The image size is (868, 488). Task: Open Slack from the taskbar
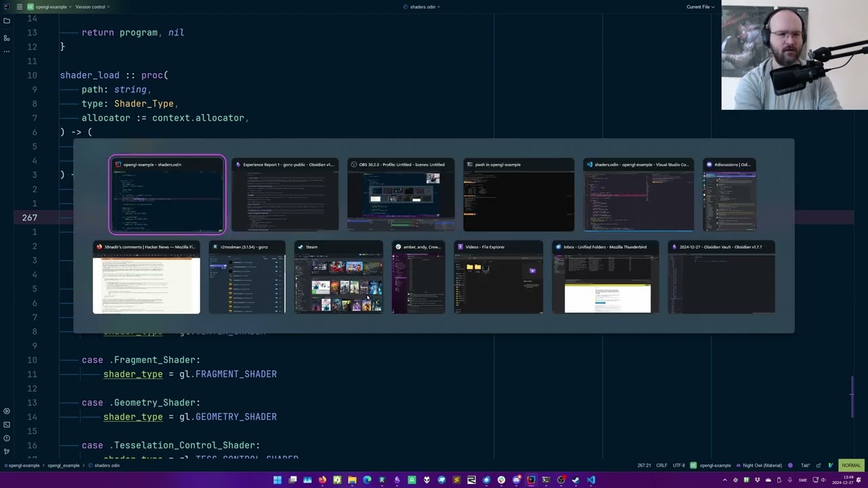point(501,480)
